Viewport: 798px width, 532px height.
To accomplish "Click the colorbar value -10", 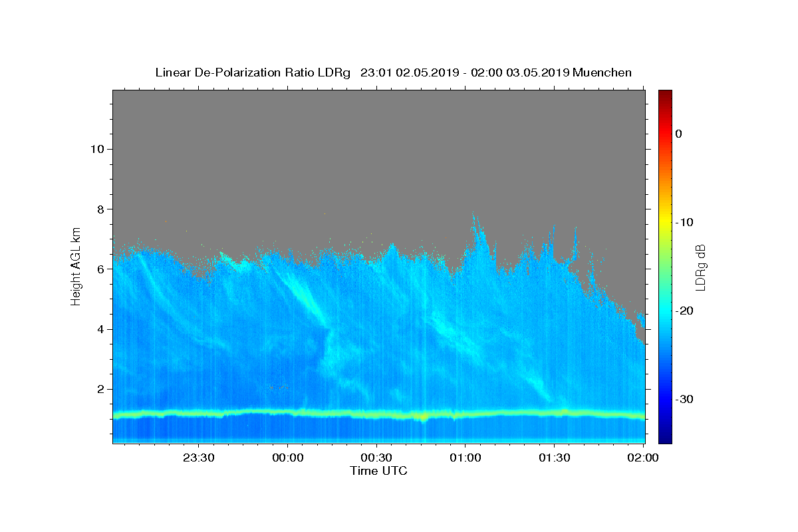I will 685,222.
